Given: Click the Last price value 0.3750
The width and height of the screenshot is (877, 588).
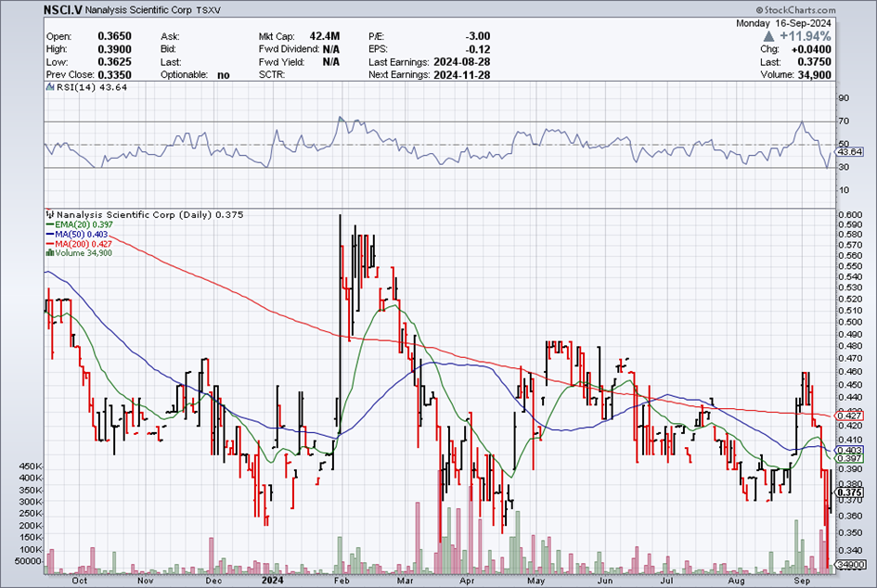Looking at the screenshot, I should (x=815, y=62).
